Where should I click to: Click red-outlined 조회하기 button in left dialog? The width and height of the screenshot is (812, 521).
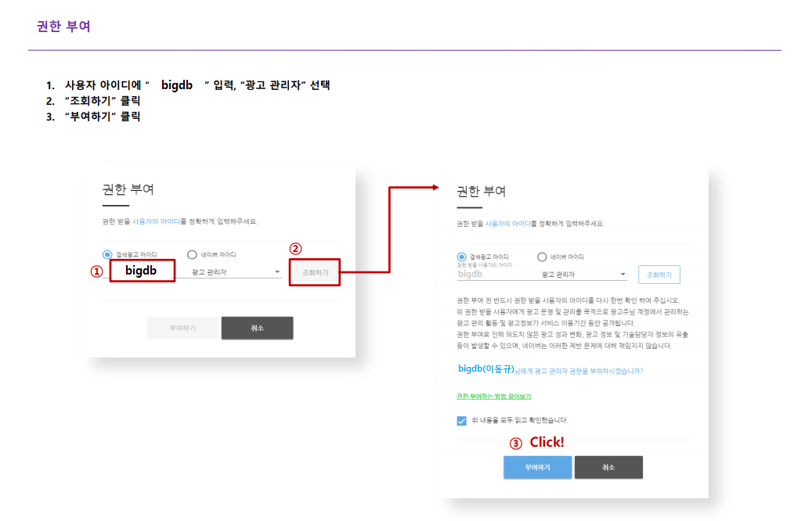(x=316, y=272)
